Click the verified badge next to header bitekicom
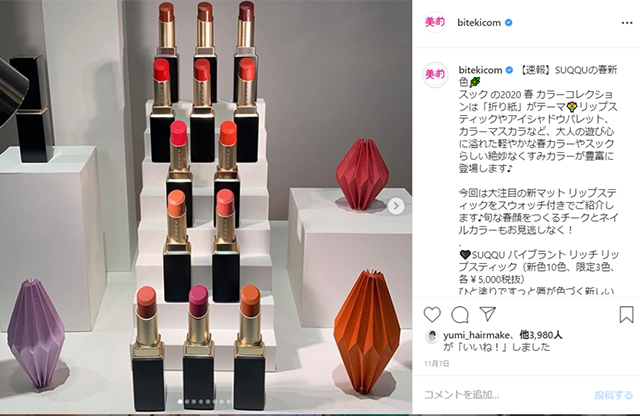The height and width of the screenshot is (416, 640). click(509, 23)
